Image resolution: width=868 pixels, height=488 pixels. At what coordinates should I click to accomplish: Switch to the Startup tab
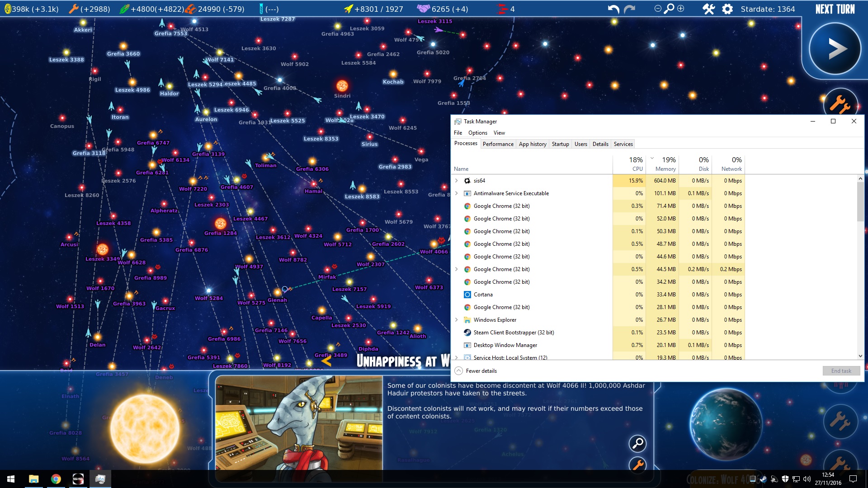[x=560, y=144]
